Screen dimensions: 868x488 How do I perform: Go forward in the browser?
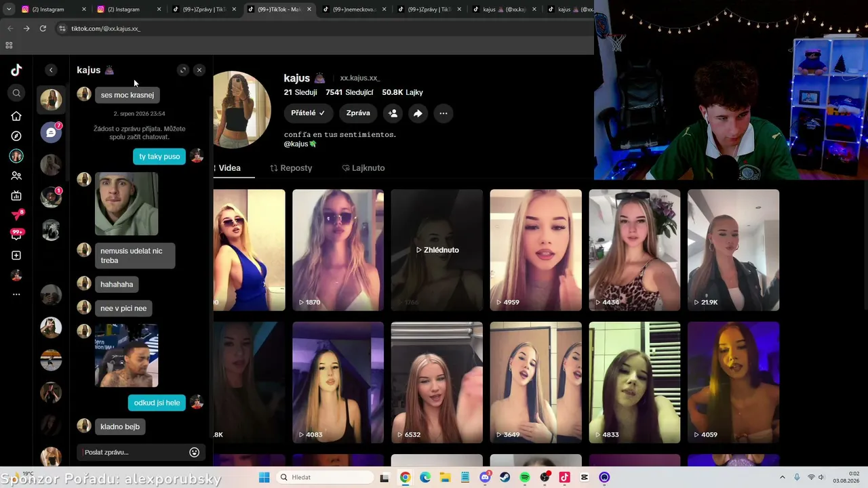click(26, 28)
